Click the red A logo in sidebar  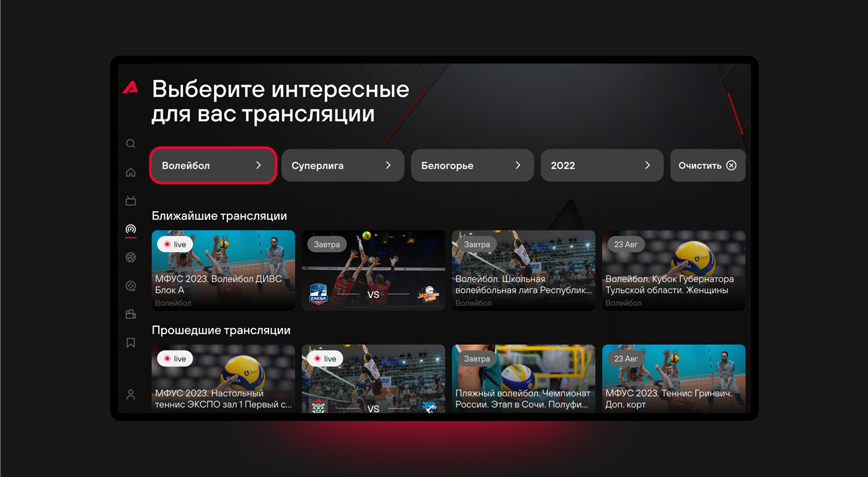(130, 87)
